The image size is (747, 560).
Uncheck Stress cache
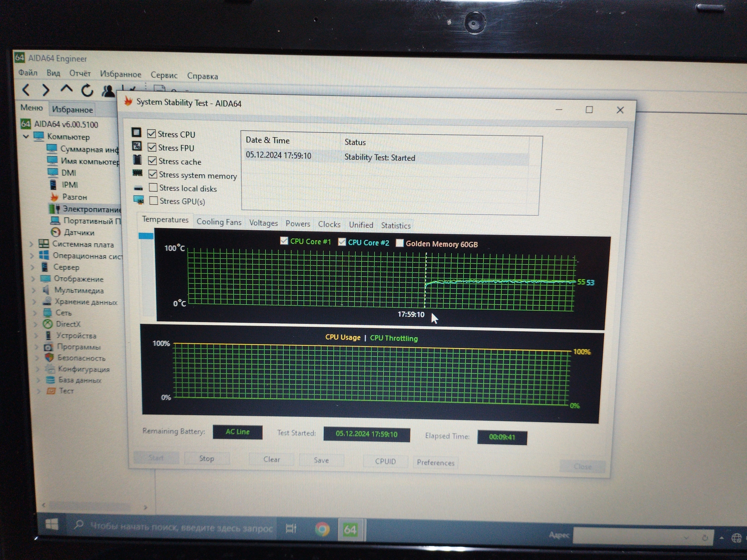(153, 161)
